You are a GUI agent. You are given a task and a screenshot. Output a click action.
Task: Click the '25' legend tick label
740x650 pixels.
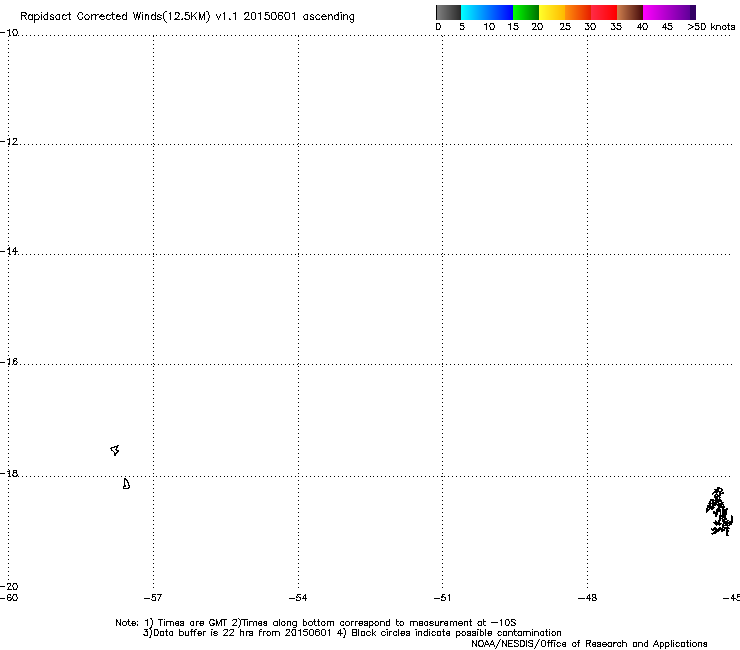(x=565, y=27)
